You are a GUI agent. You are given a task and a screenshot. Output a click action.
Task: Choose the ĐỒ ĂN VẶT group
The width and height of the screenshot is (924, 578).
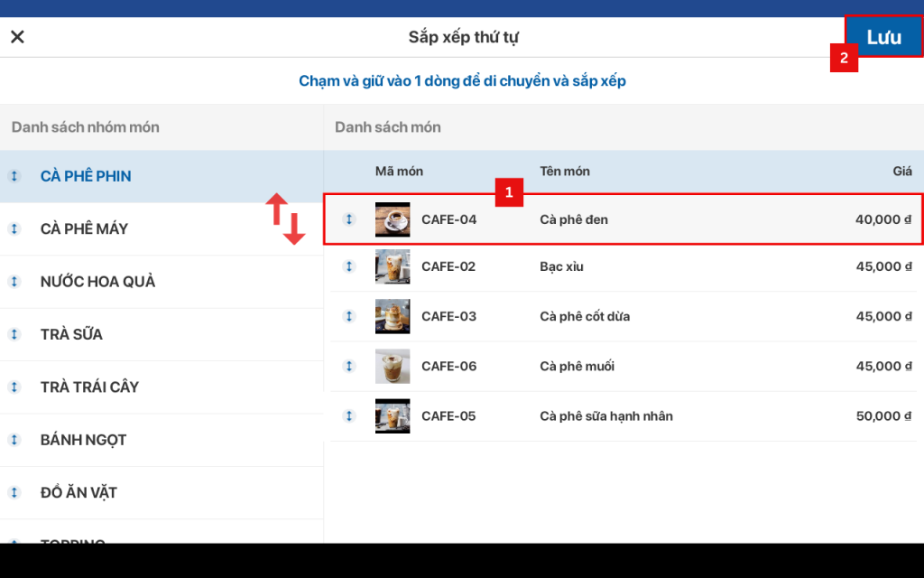pyautogui.click(x=79, y=493)
